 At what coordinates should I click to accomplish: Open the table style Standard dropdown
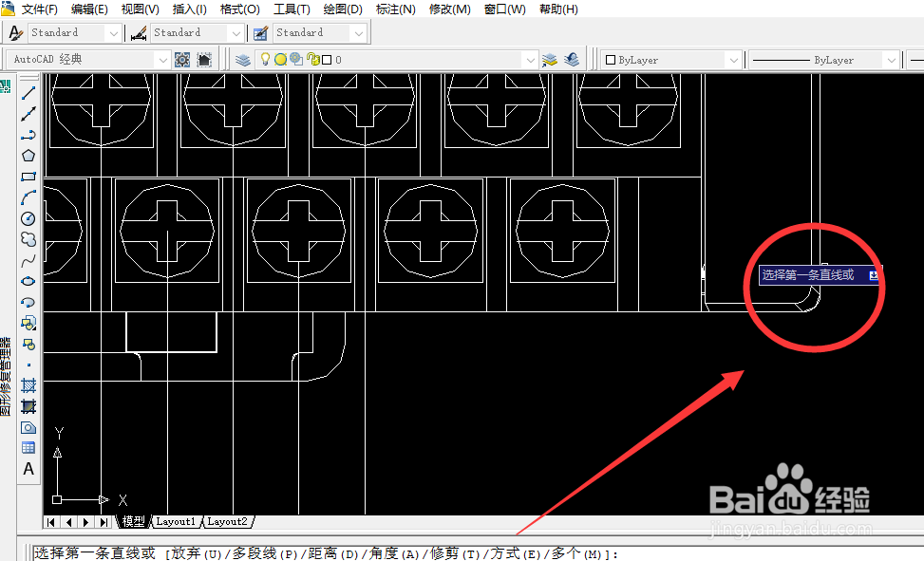[359, 33]
